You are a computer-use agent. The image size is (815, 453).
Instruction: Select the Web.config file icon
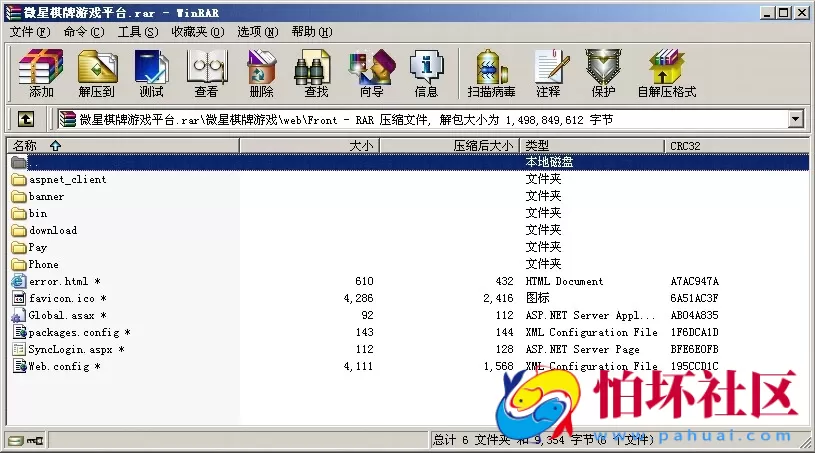point(20,366)
